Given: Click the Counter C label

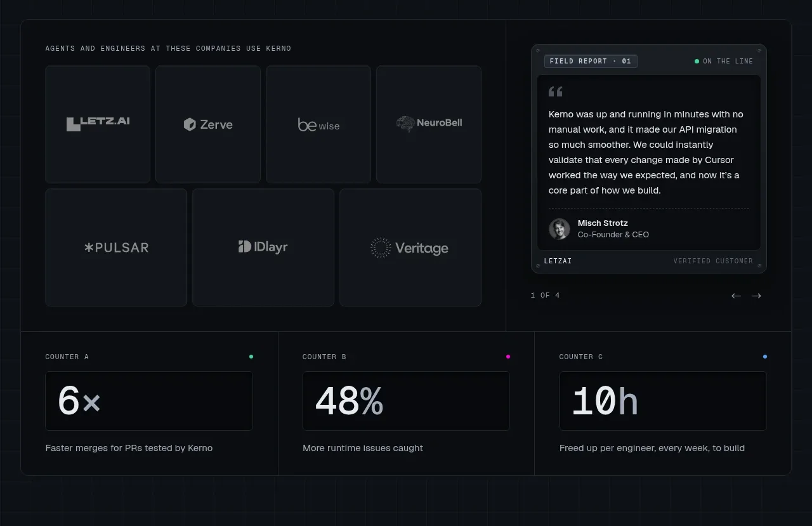Looking at the screenshot, I should [x=581, y=357].
